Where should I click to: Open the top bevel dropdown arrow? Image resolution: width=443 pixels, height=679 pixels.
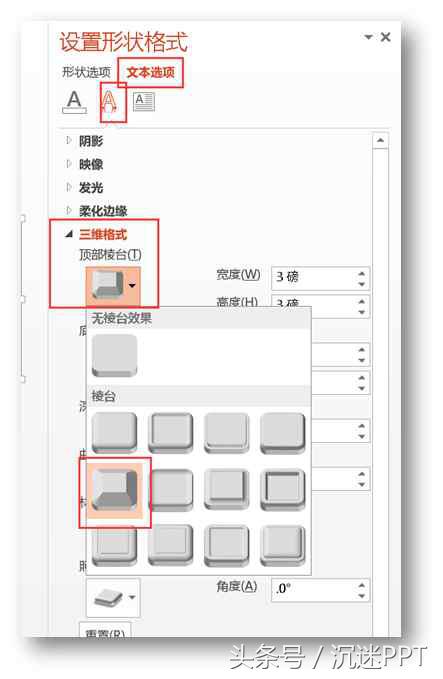point(133,285)
